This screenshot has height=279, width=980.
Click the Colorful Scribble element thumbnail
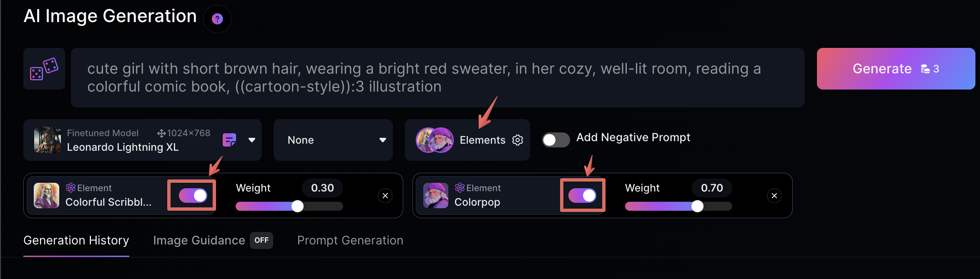click(x=46, y=195)
